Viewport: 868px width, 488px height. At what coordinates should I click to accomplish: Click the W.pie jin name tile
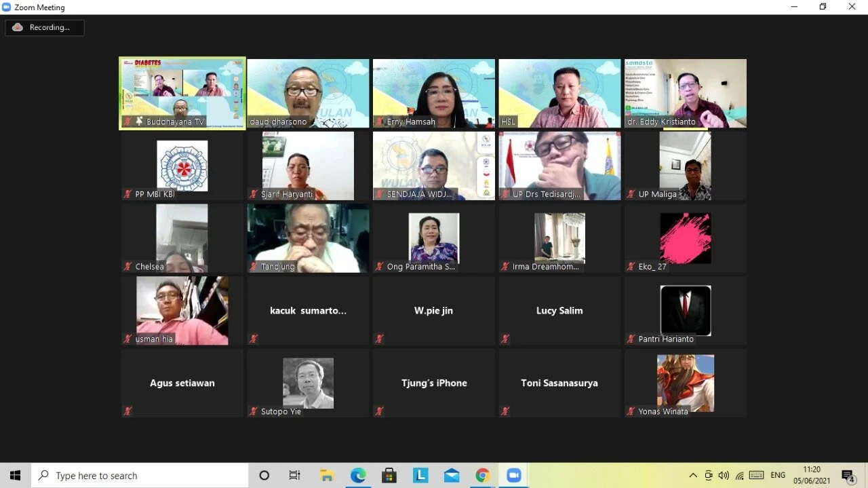tap(434, 310)
